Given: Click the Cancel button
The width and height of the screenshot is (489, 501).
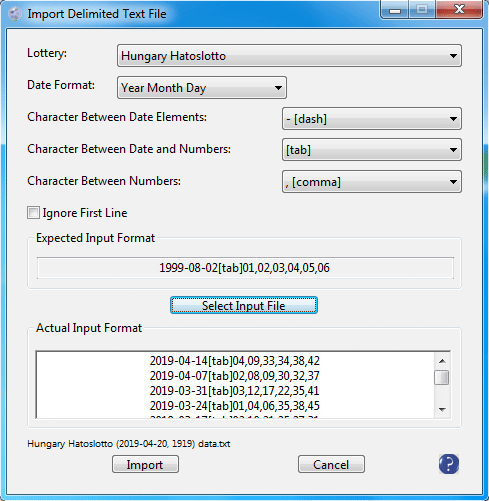Looking at the screenshot, I should click(331, 464).
